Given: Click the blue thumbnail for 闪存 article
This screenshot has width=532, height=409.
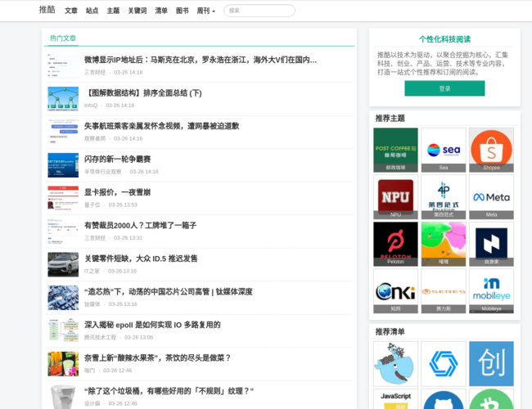Looking at the screenshot, I should pyautogui.click(x=63, y=165).
